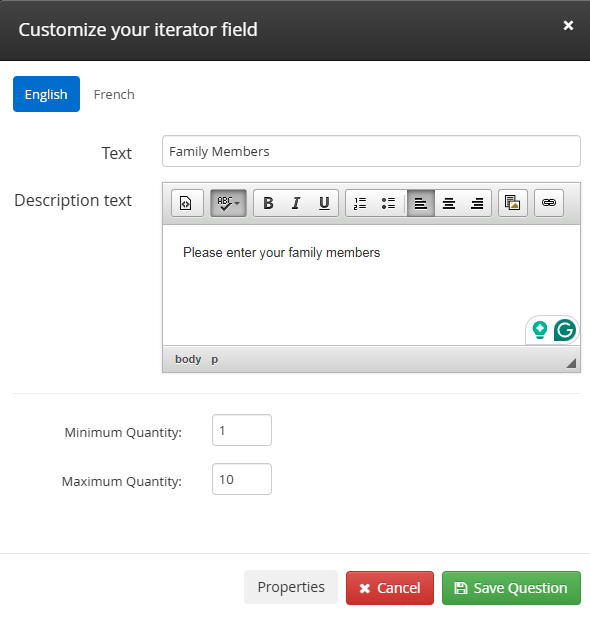590x618 pixels.
Task: Close the iterator field dialog
Action: [568, 26]
